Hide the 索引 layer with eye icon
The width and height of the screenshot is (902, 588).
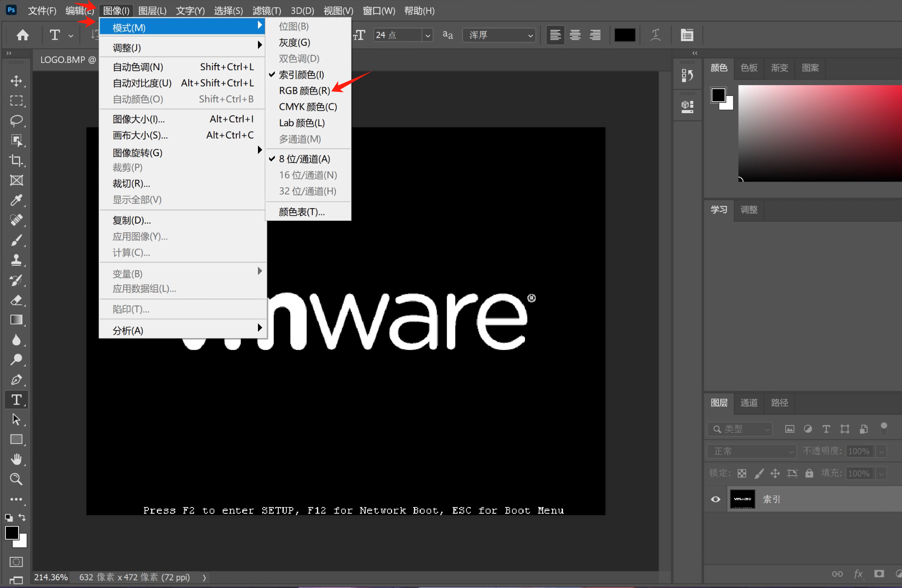[716, 499]
